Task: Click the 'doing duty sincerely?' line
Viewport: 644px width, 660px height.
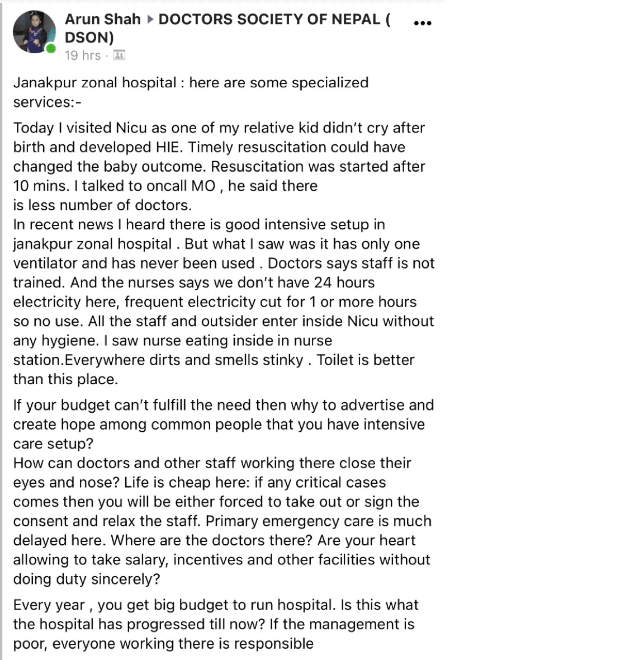Action: [x=87, y=579]
